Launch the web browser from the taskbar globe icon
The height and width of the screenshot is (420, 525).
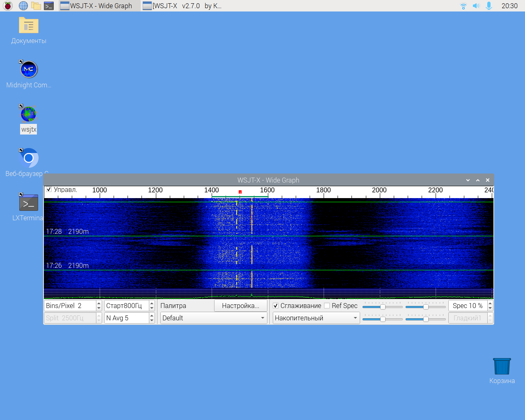click(23, 6)
